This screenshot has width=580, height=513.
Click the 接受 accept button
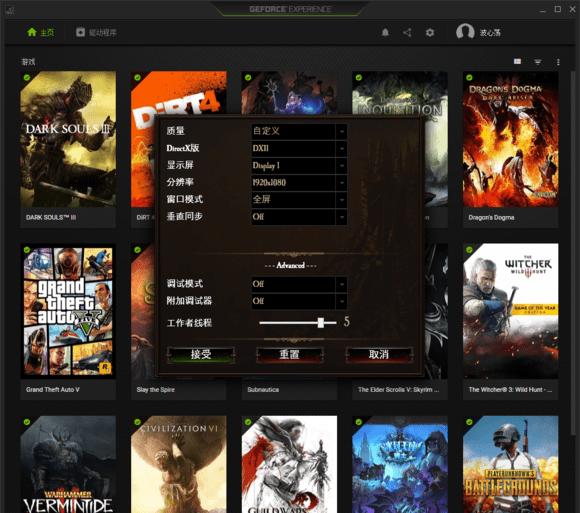coord(201,355)
